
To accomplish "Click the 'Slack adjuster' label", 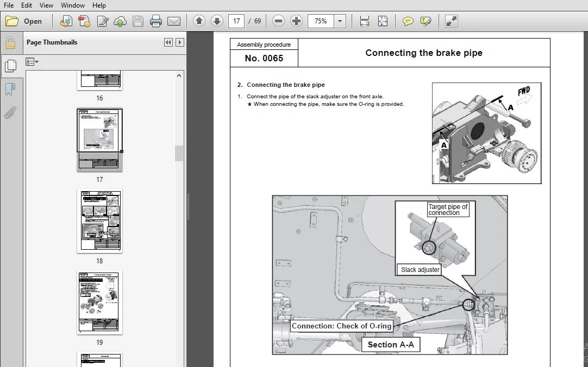I will click(x=420, y=270).
